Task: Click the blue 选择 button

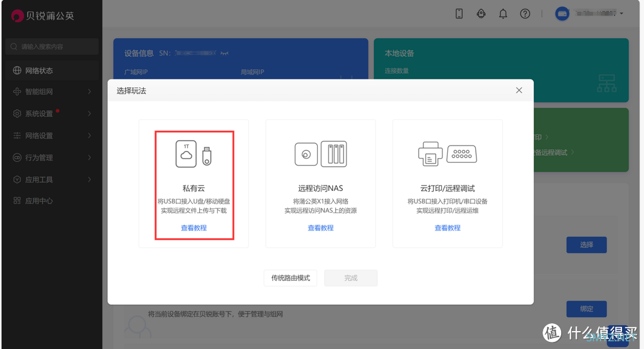Action: click(587, 245)
